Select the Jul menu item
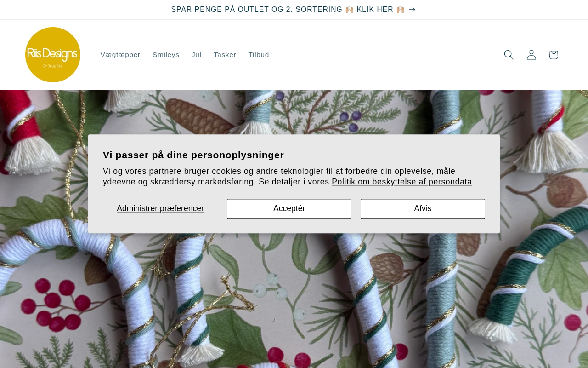The width and height of the screenshot is (588, 368). click(x=197, y=55)
